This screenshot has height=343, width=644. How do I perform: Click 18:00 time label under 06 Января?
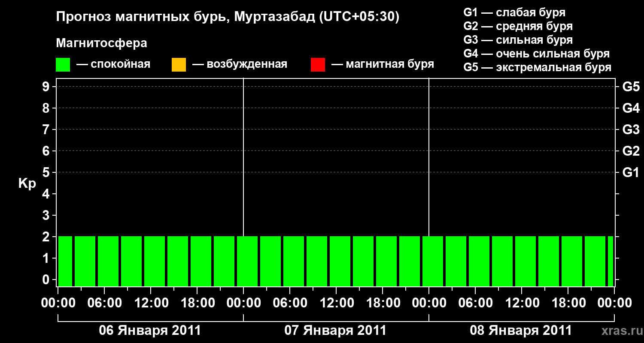coord(197,303)
